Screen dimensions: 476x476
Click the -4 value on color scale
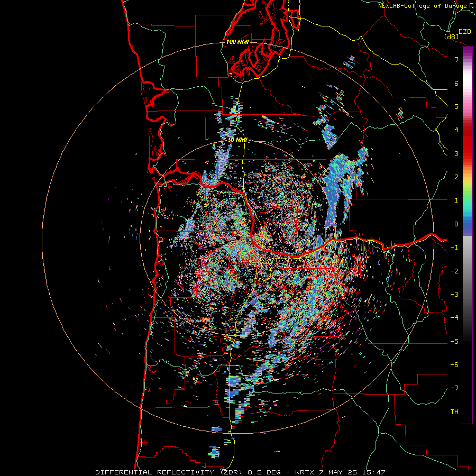click(454, 318)
